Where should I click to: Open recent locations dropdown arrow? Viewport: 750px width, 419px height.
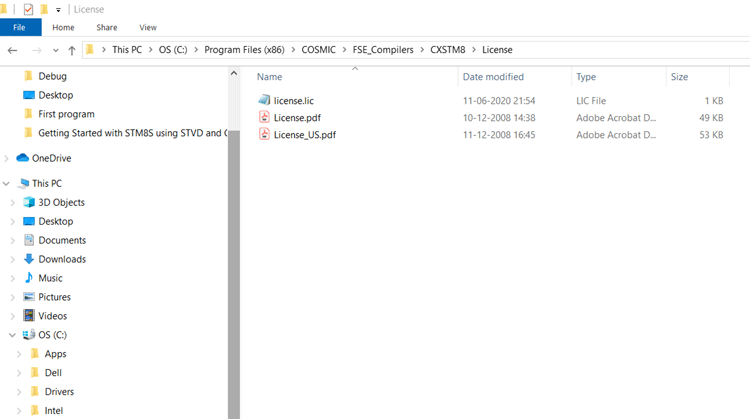click(x=55, y=50)
